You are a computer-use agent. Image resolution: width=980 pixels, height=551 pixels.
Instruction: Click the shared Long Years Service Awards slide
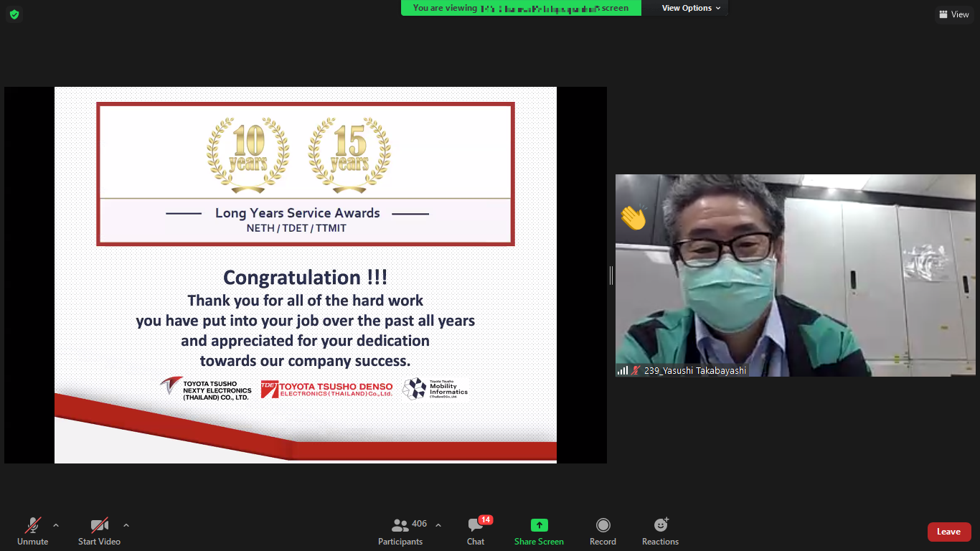pyautogui.click(x=305, y=275)
